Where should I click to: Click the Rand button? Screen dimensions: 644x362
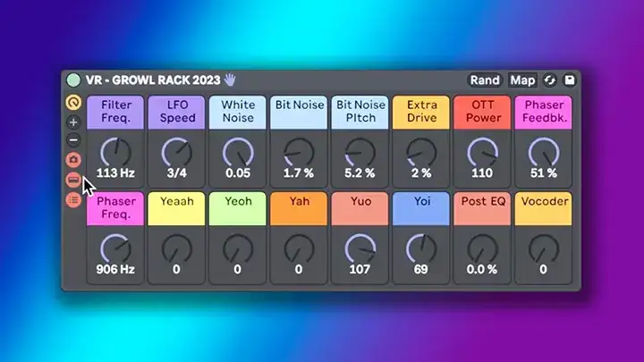485,80
